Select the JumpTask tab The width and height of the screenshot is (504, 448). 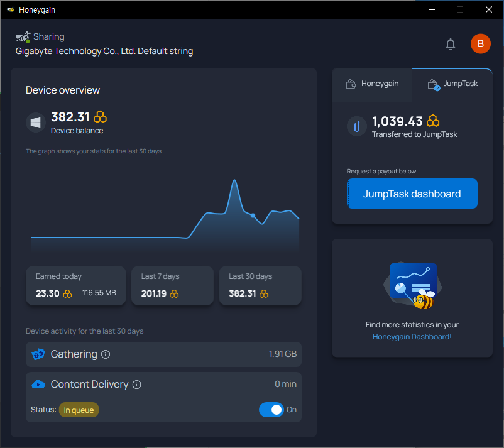point(452,85)
